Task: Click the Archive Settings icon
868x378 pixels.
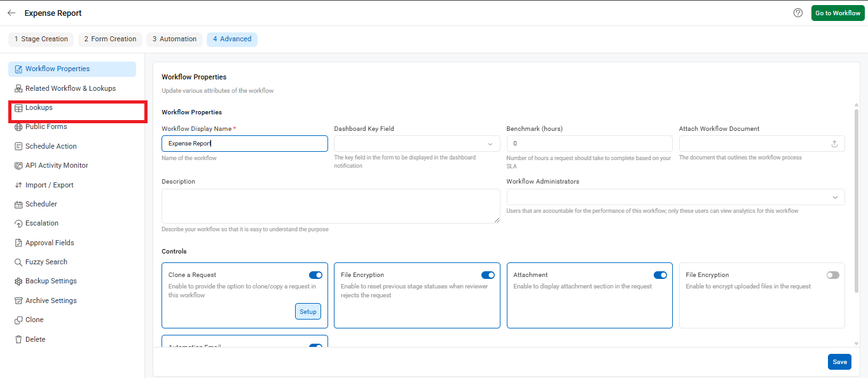Action: pos(18,300)
